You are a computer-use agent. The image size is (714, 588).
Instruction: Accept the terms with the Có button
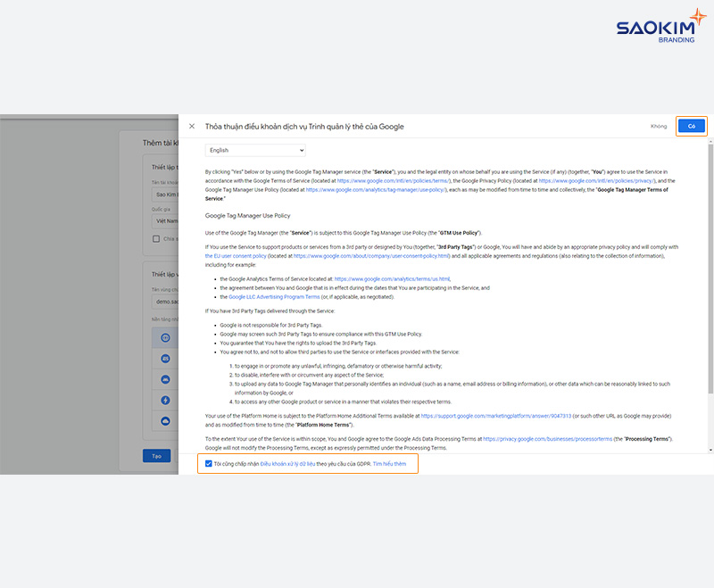click(691, 126)
